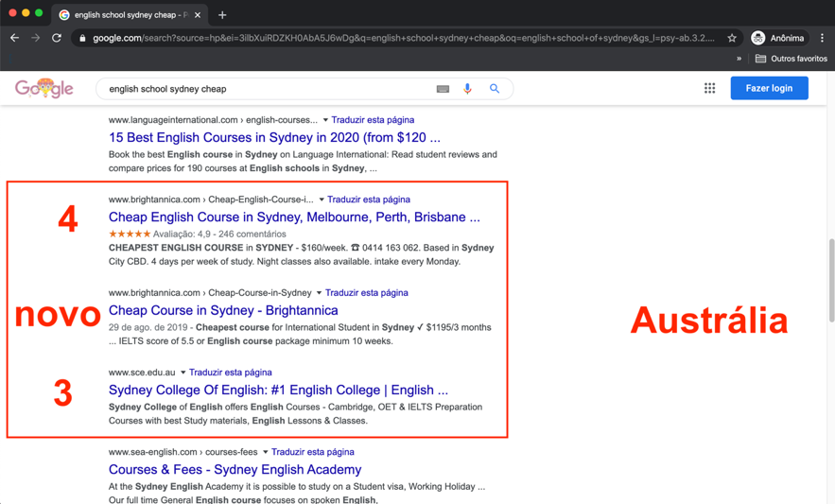The width and height of the screenshot is (835, 504).
Task: Close the english school sydney cheap tab
Action: [198, 15]
